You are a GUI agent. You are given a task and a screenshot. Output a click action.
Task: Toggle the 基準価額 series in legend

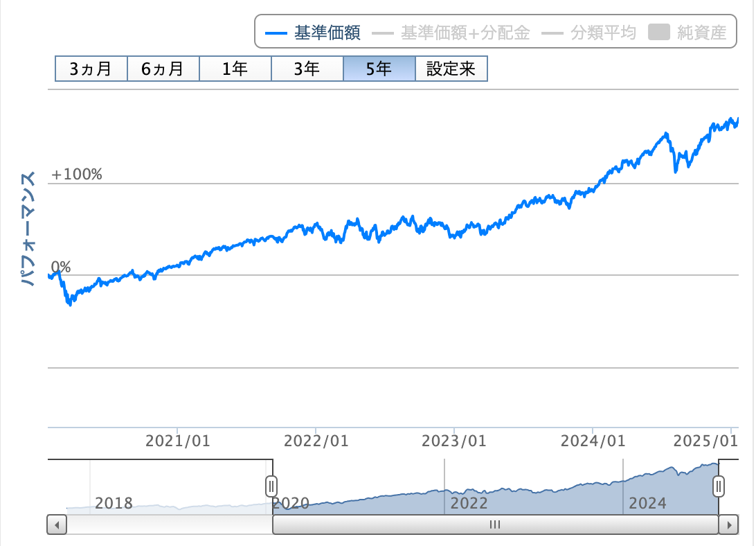pos(313,33)
